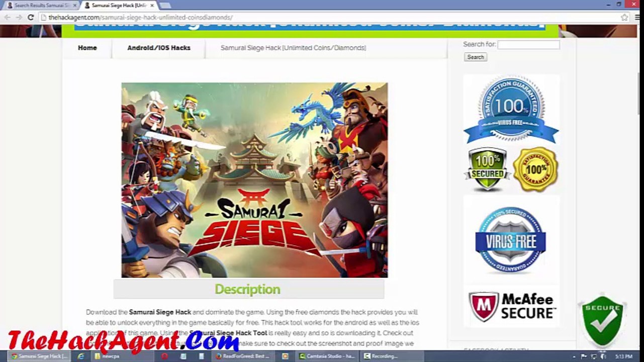This screenshot has height=362, width=644.
Task: Bookmark page with the star icon
Action: pos(624,17)
